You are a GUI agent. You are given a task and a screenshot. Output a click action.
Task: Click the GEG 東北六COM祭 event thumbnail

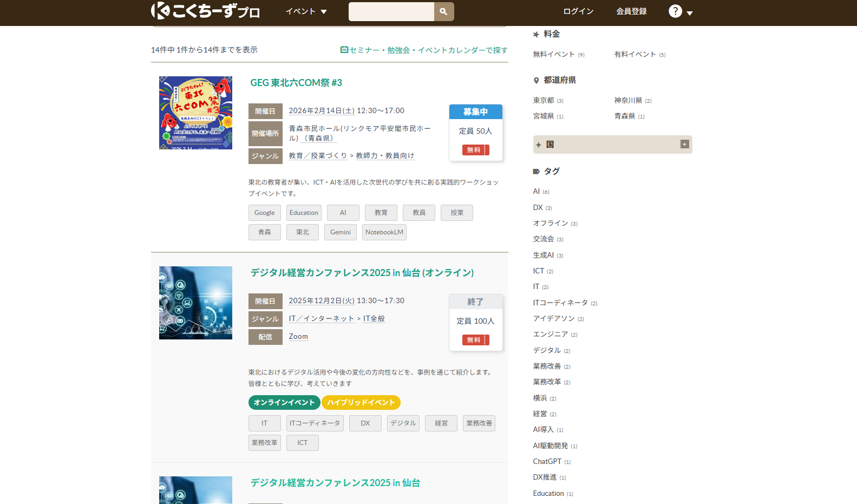tap(195, 113)
